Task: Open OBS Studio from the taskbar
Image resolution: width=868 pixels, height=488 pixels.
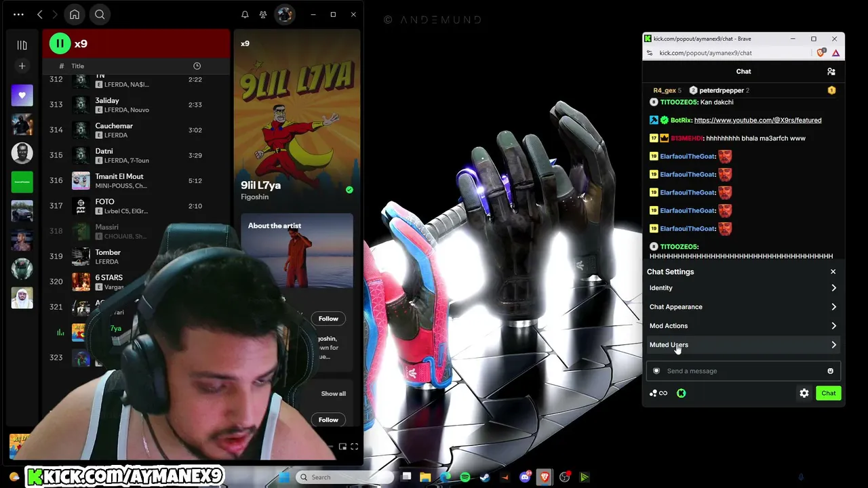Action: coord(565,477)
